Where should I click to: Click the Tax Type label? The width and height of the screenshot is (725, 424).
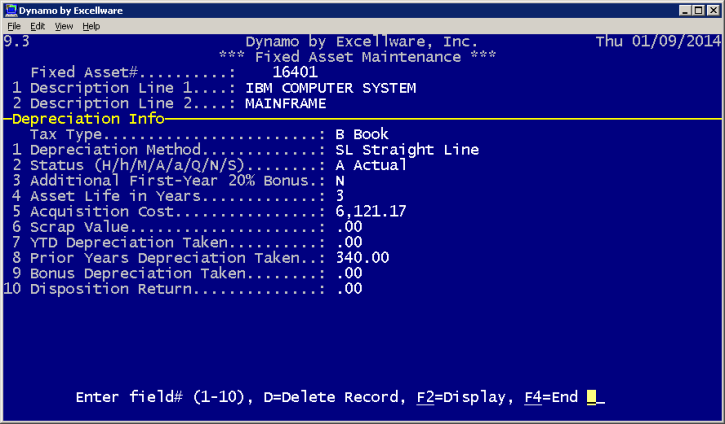[x=178, y=134]
